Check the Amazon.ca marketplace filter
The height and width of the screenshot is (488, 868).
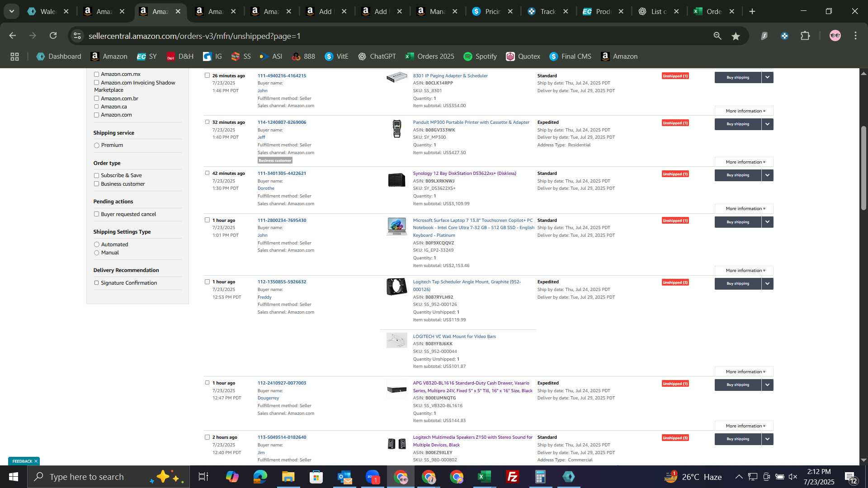[96, 107]
